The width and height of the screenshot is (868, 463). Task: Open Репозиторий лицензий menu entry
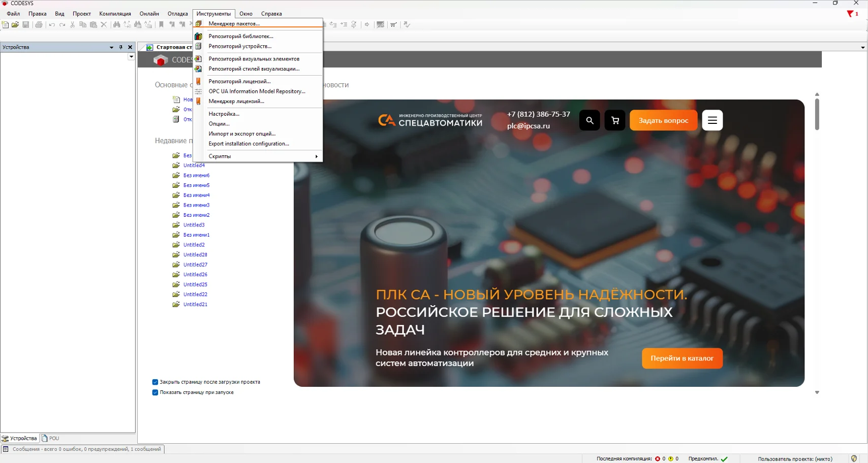(x=258, y=81)
